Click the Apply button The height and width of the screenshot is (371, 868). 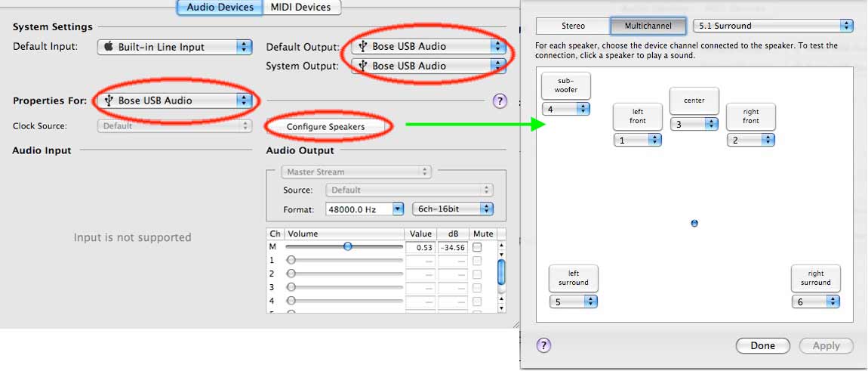(x=826, y=345)
